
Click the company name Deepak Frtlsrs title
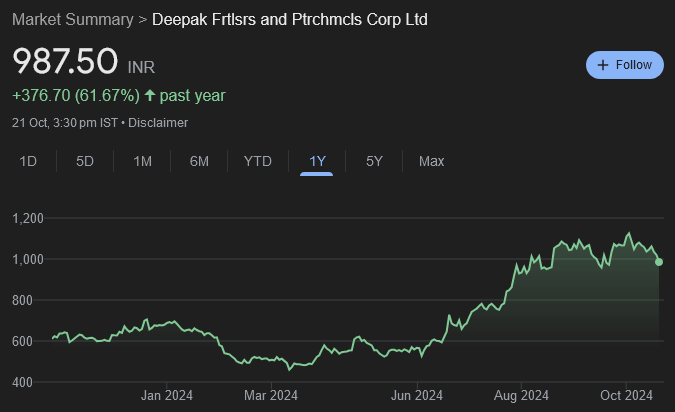(x=290, y=19)
